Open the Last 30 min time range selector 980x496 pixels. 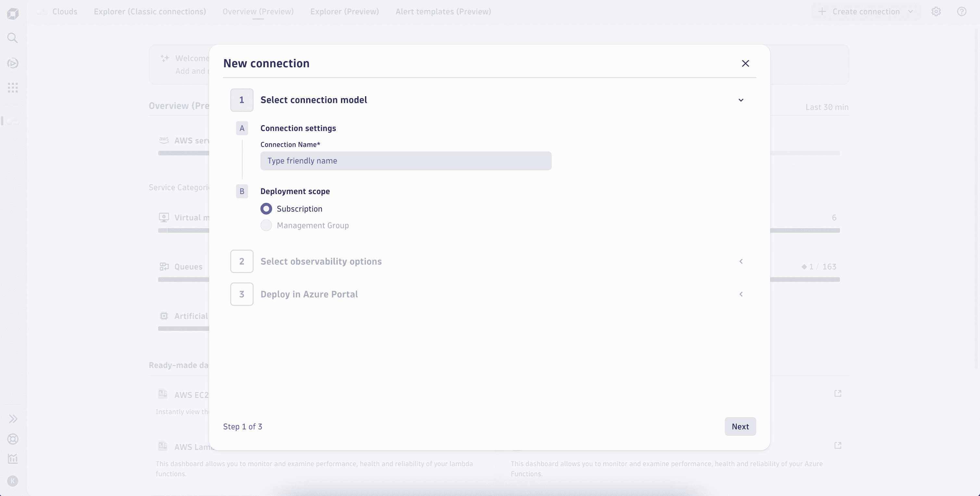click(827, 107)
